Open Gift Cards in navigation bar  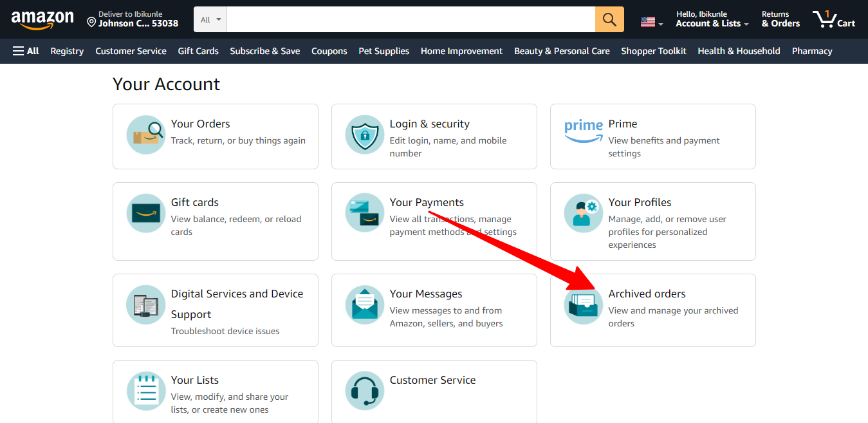(x=198, y=51)
